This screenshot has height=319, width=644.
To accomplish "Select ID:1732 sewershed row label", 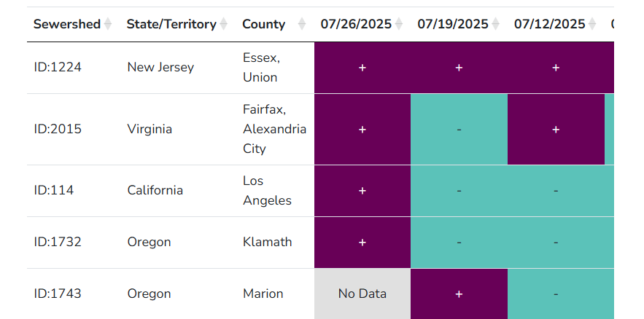I will (x=58, y=242).
